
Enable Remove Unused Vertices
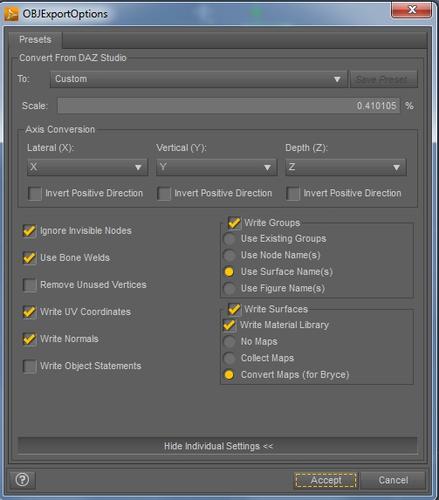coord(29,285)
